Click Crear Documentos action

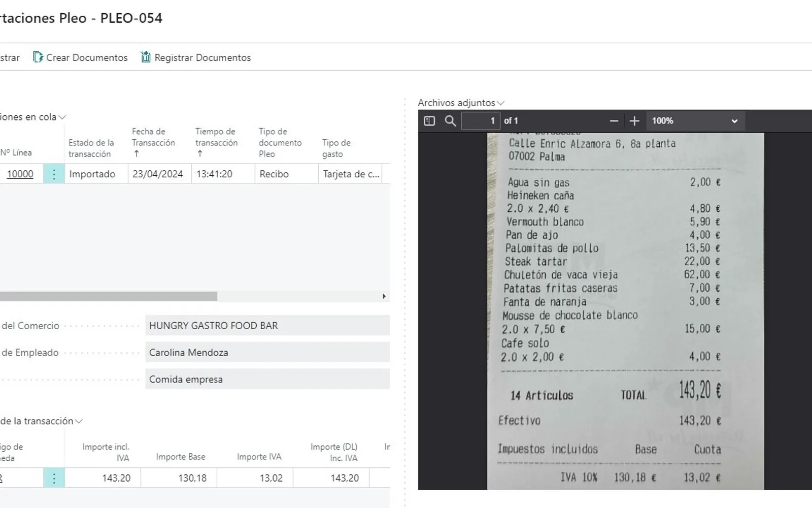click(x=80, y=57)
